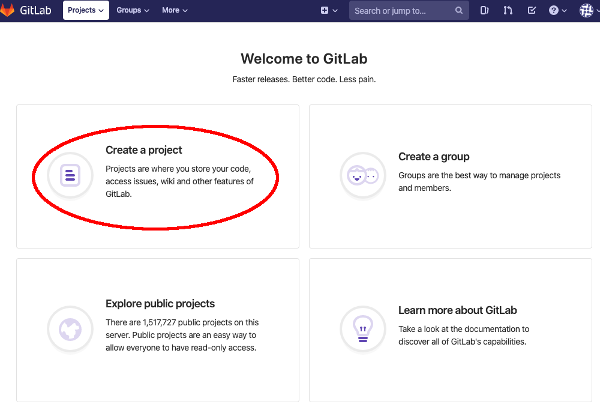This screenshot has width=600, height=413.
Task: Click the group faces icon
Action: (363, 175)
